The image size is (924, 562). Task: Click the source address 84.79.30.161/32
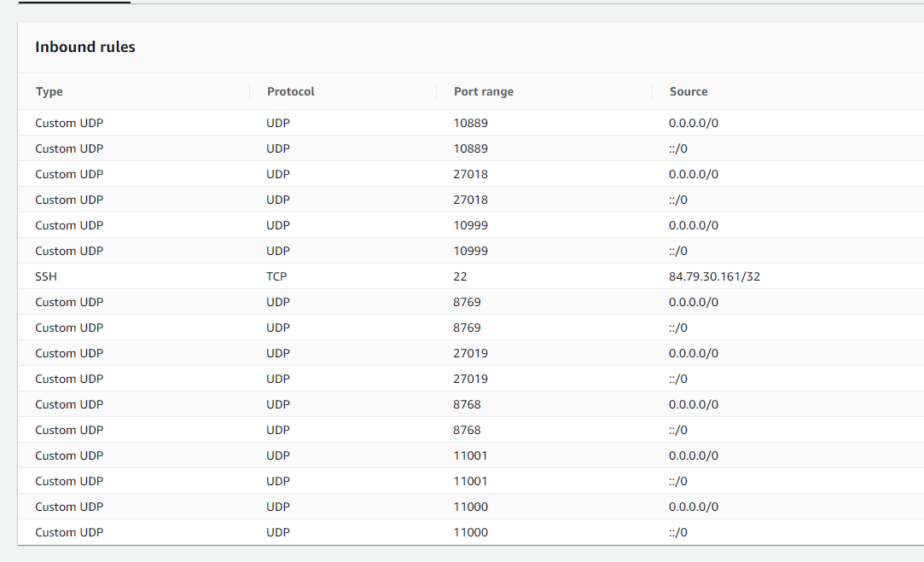[714, 276]
